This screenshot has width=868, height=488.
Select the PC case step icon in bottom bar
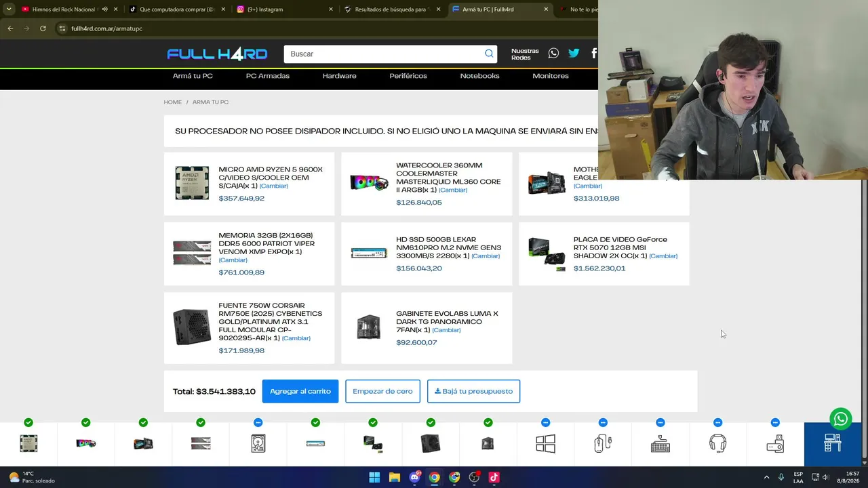(x=488, y=443)
